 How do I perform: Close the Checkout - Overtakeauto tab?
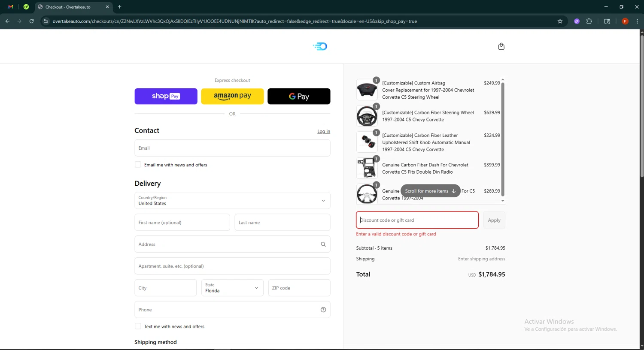tap(107, 7)
